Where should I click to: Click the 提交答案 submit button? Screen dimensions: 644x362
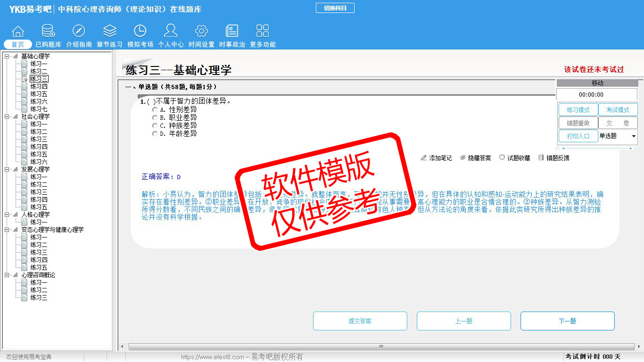tap(360, 321)
